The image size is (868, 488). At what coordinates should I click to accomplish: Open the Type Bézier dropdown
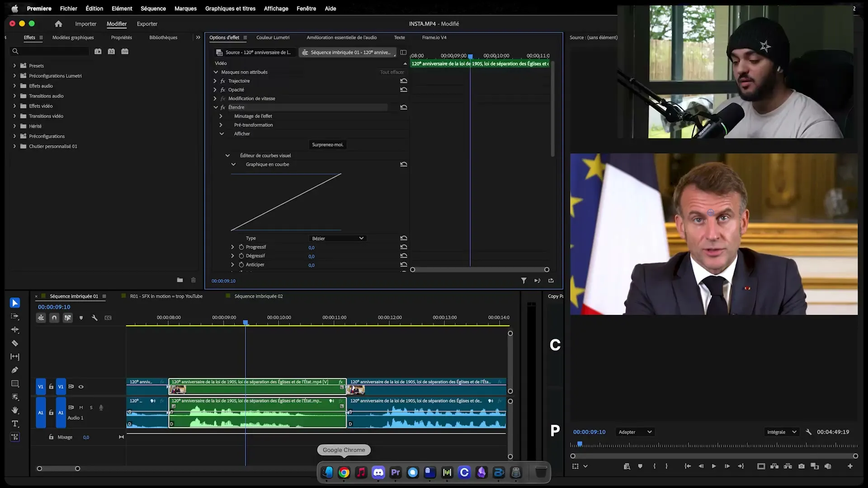tap(337, 238)
